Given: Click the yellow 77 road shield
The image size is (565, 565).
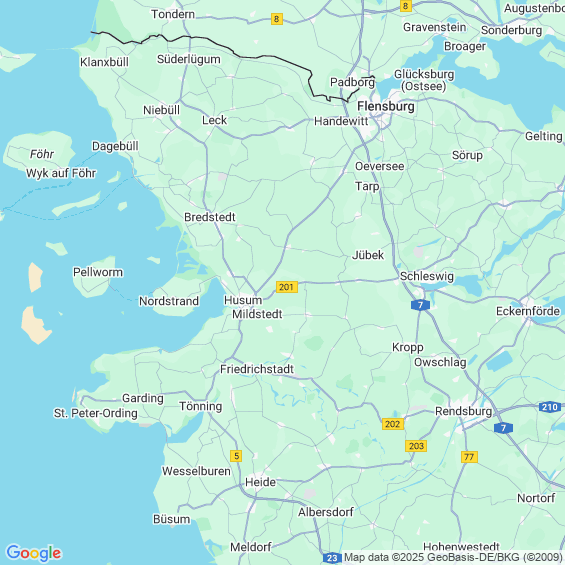Looking at the screenshot, I should tap(469, 457).
